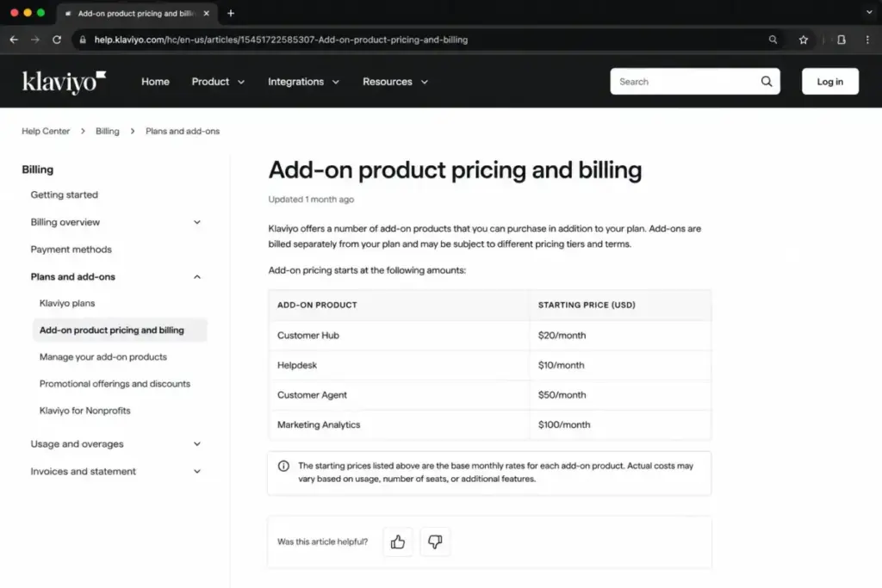Viewport: 882px width, 588px height.
Task: Click the Billing sidebar heading
Action: [38, 170]
